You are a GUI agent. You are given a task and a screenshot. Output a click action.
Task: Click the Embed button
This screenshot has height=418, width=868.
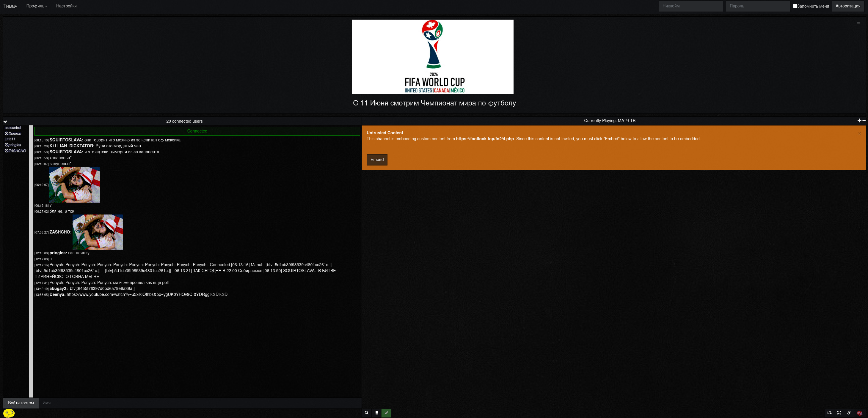click(377, 160)
